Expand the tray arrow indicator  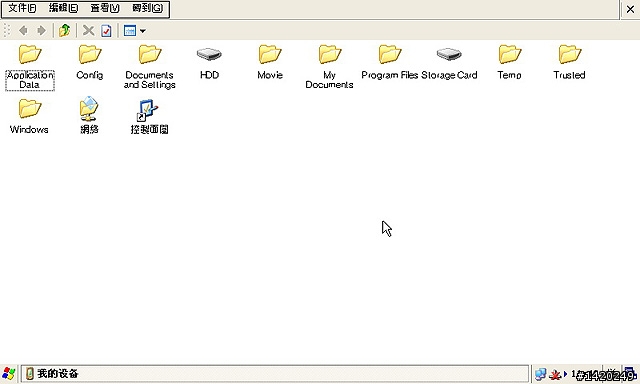point(565,373)
